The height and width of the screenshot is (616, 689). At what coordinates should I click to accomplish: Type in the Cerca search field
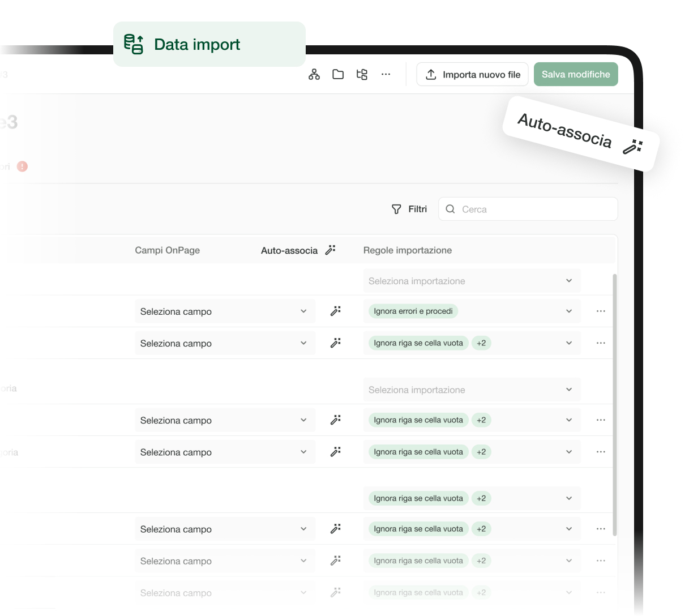[532, 209]
